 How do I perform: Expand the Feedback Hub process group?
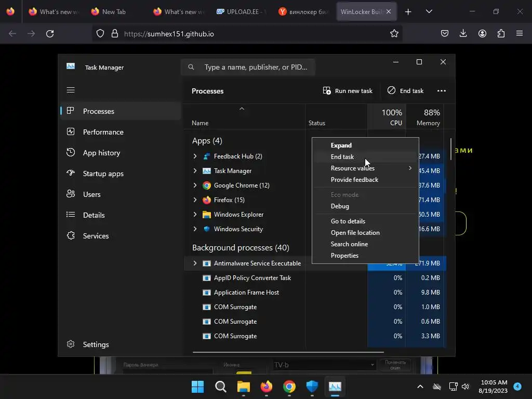pos(195,156)
